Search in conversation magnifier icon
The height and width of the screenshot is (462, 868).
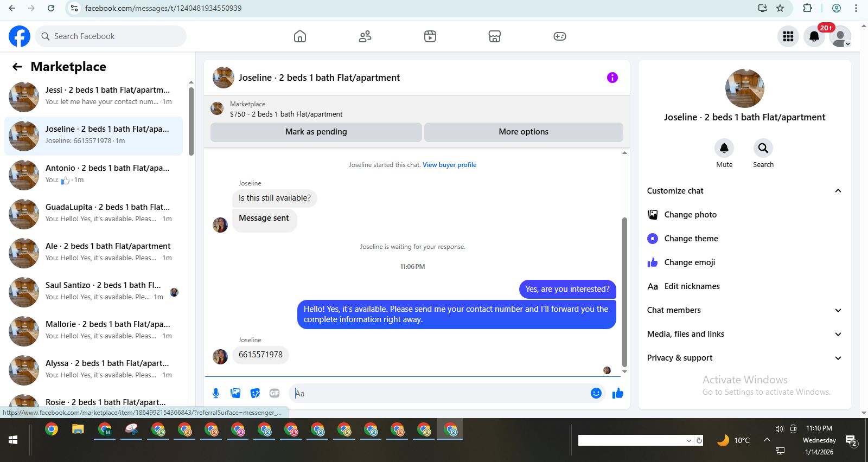tap(763, 148)
